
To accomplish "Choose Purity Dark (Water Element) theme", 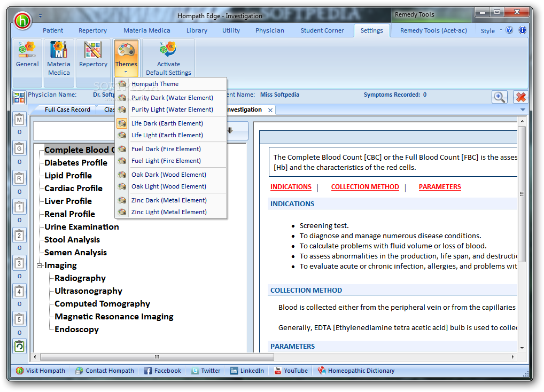I will pos(170,98).
